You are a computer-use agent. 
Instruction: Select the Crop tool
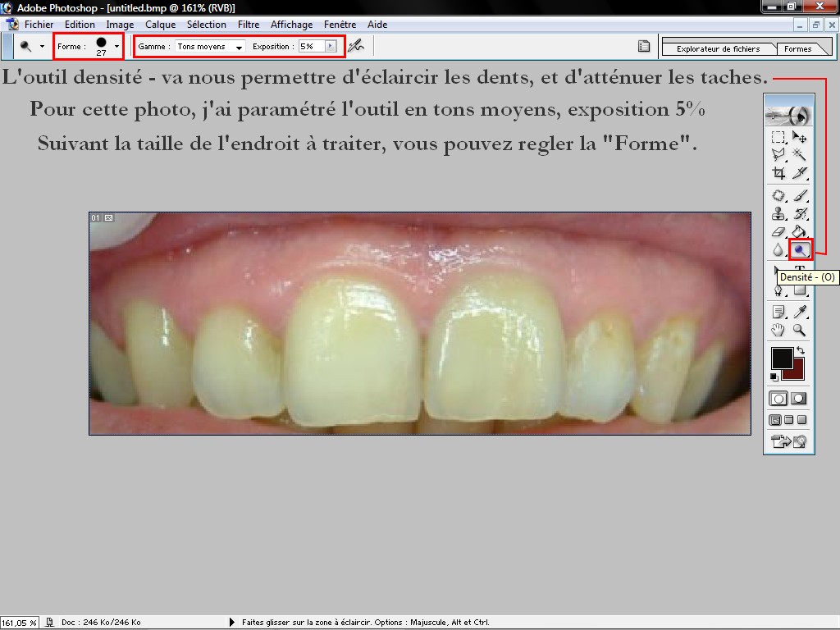point(778,172)
